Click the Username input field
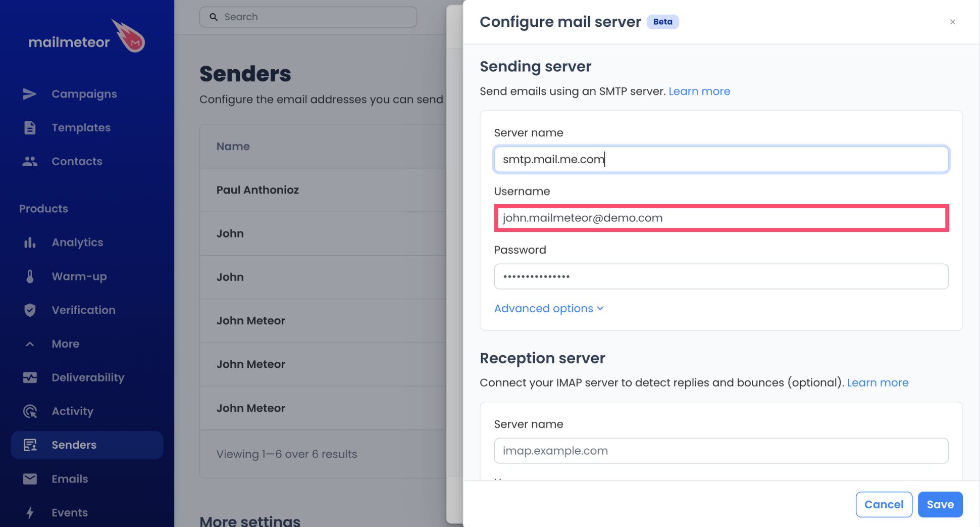 pyautogui.click(x=721, y=218)
